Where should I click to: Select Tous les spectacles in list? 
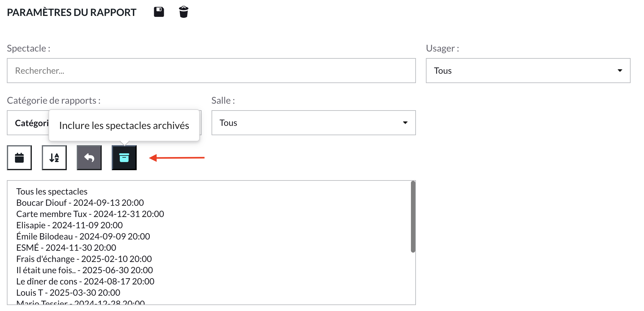[52, 191]
